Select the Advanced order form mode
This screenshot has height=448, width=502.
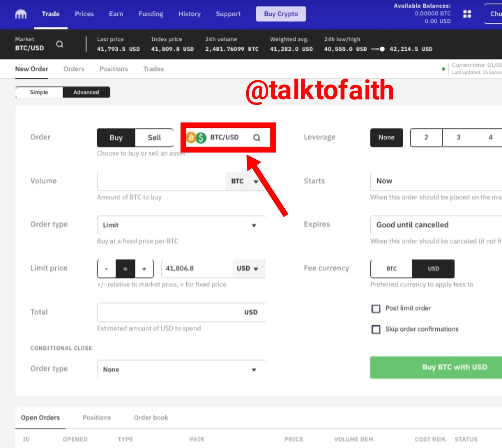(86, 92)
